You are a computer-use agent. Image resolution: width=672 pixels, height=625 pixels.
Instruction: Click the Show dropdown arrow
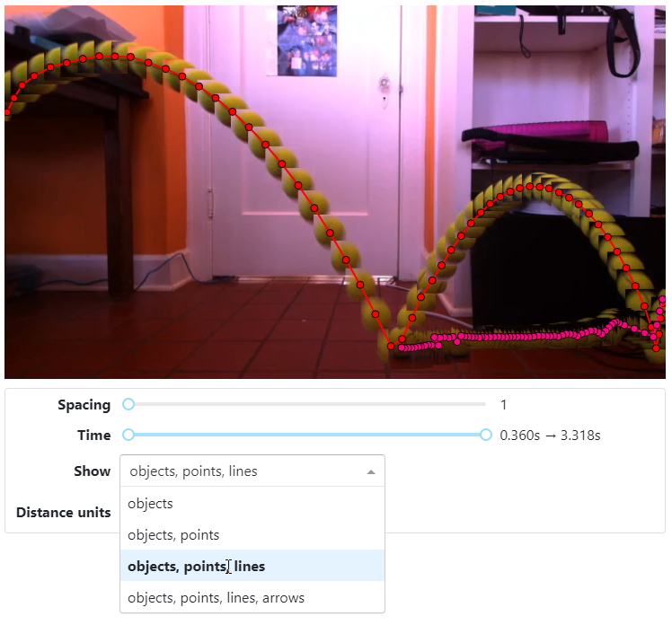point(371,471)
